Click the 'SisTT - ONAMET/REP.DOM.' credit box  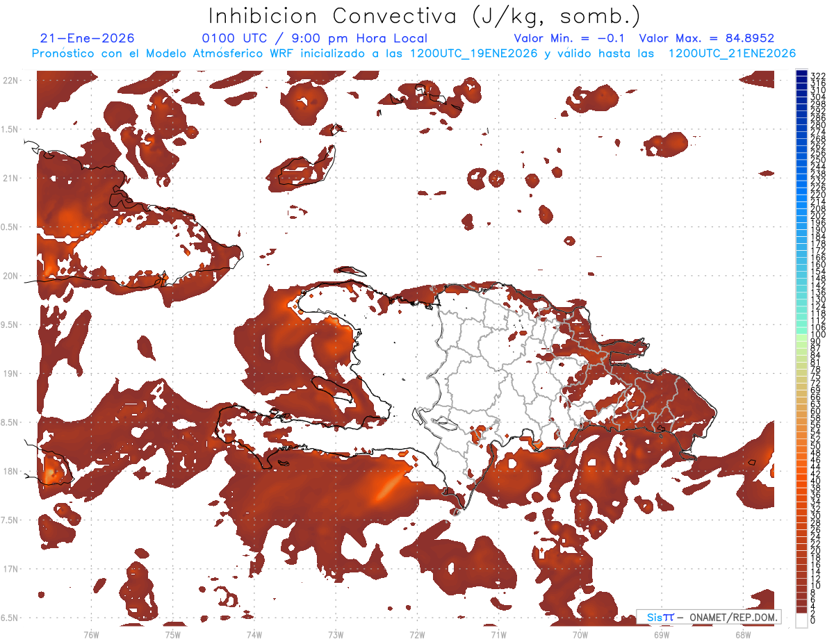pyautogui.click(x=709, y=617)
